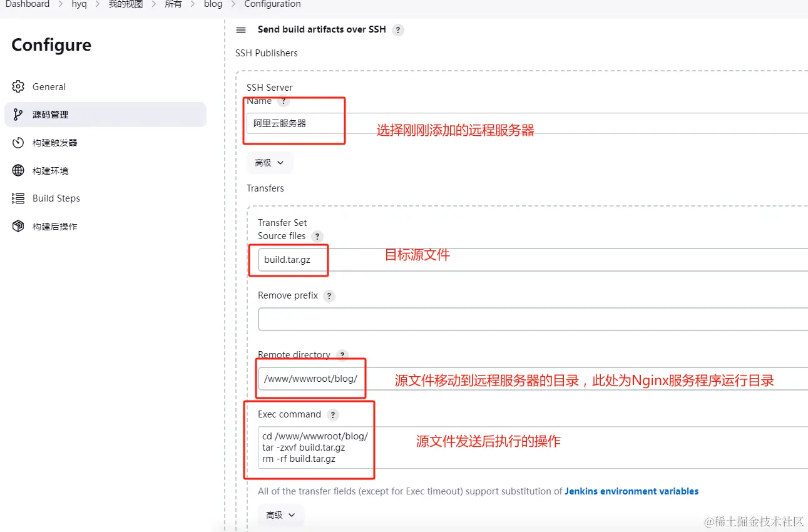The width and height of the screenshot is (808, 532).
Task: Click the Transfers label
Action: (265, 188)
